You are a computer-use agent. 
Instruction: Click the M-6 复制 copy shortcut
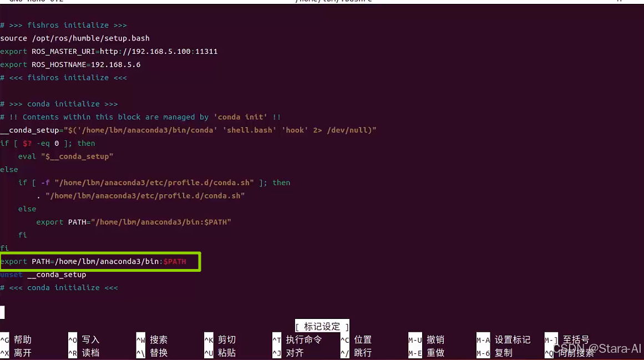494,353
